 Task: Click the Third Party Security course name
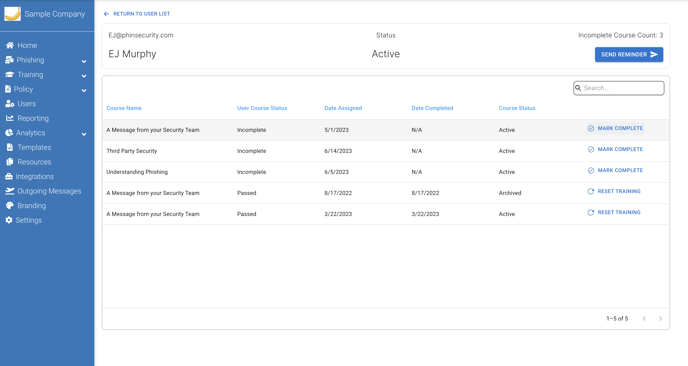[132, 151]
